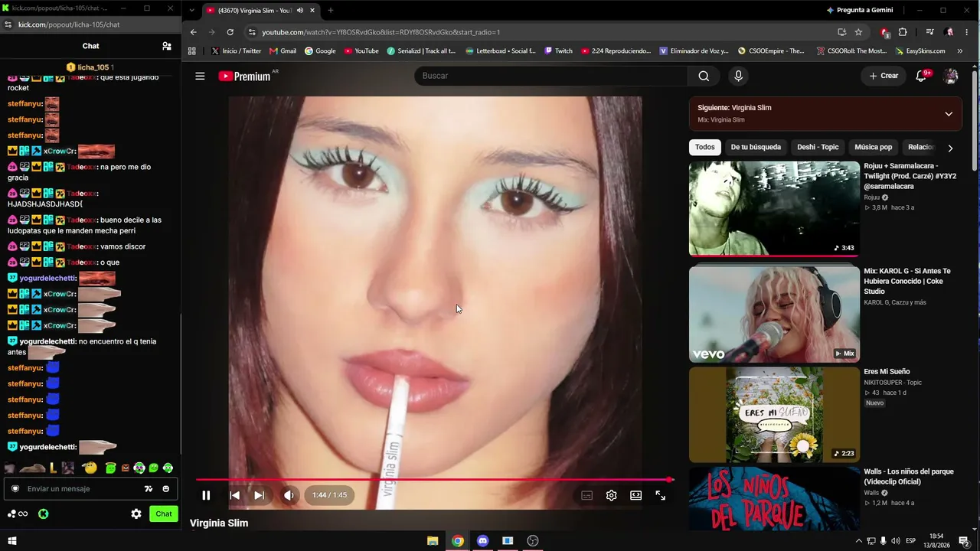Image resolution: width=980 pixels, height=551 pixels.
Task: Mute the YouTube player volume
Action: pyautogui.click(x=289, y=495)
